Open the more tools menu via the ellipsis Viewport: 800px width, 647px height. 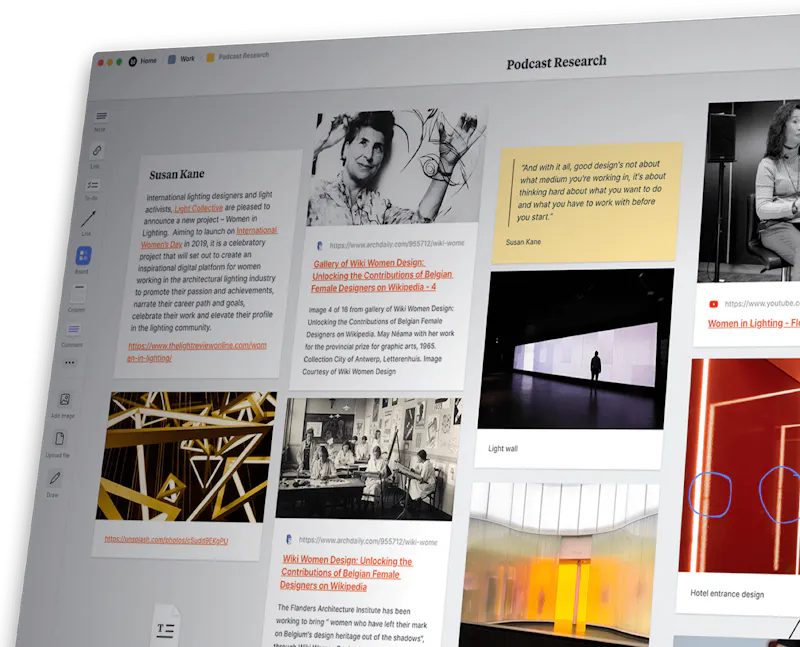(69, 362)
